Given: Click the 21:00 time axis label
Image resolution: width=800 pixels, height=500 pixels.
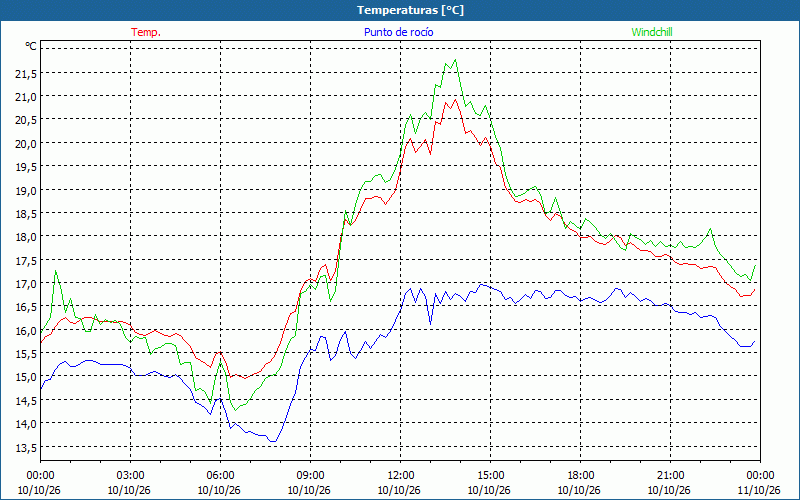Looking at the screenshot, I should 670,476.
